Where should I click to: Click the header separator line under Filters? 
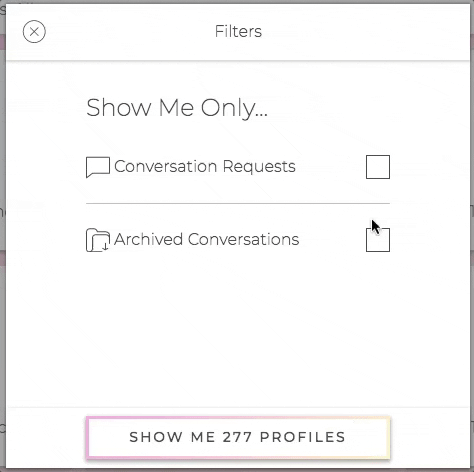click(x=238, y=61)
